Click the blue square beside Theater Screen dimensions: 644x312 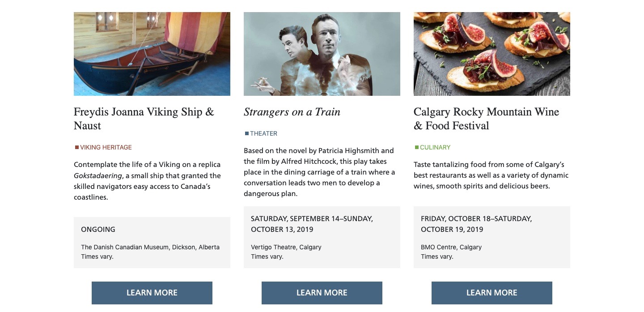pyautogui.click(x=247, y=133)
